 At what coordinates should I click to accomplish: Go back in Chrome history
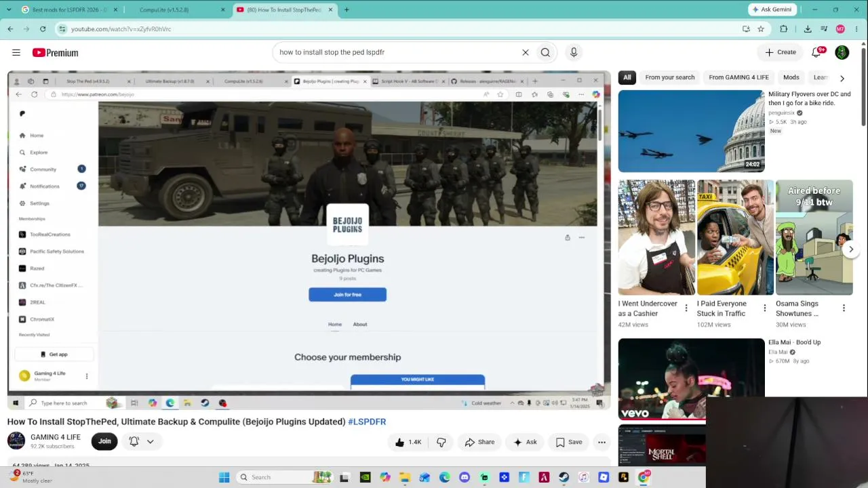point(10,28)
